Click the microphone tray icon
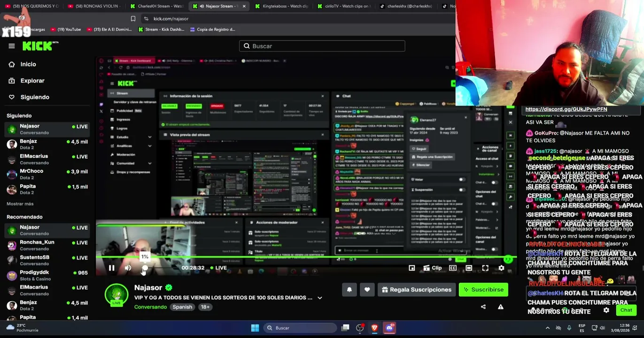Viewport: 644px width, 338px height. 569,328
